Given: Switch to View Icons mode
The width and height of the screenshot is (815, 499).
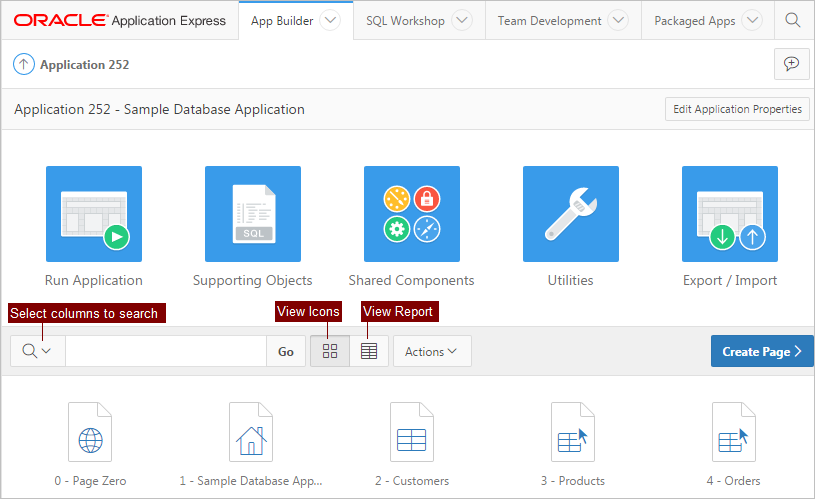Looking at the screenshot, I should click(330, 351).
